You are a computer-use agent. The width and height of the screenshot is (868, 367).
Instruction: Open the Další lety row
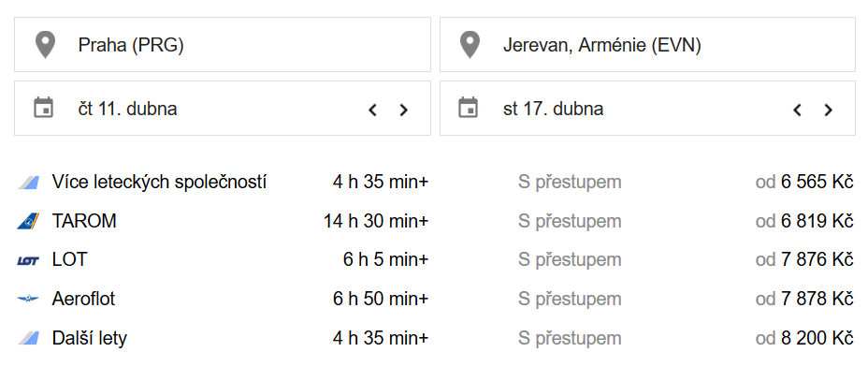pyautogui.click(x=435, y=338)
